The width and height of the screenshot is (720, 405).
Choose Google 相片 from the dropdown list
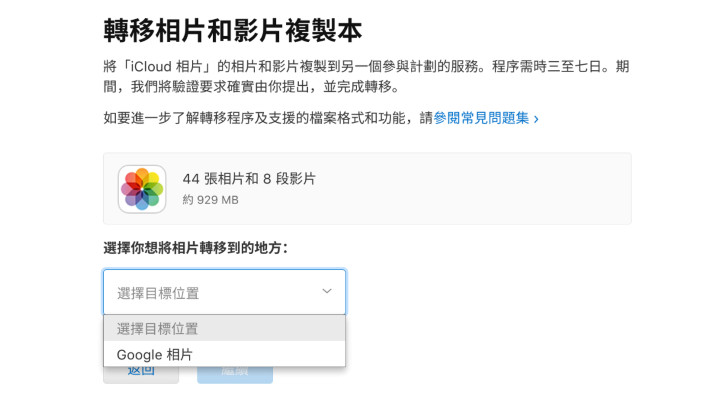(225, 354)
